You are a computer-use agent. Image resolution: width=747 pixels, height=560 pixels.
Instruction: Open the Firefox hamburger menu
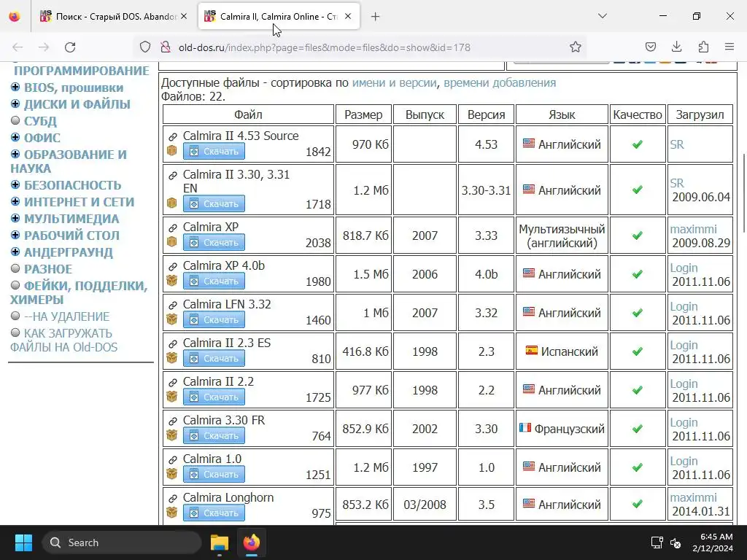[729, 47]
